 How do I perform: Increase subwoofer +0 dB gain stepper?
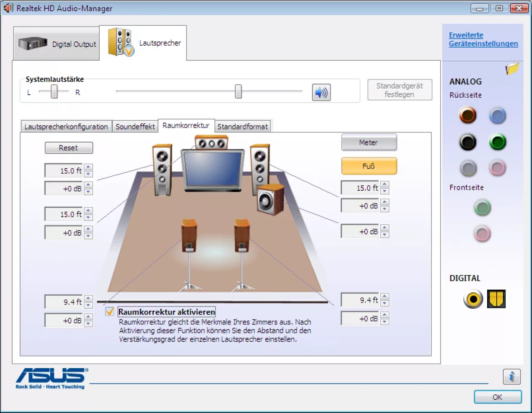point(385,228)
